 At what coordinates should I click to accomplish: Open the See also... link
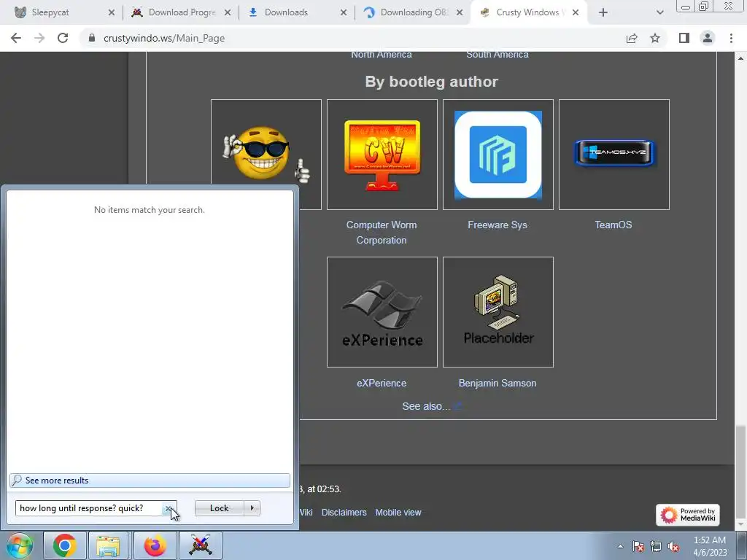(x=426, y=406)
